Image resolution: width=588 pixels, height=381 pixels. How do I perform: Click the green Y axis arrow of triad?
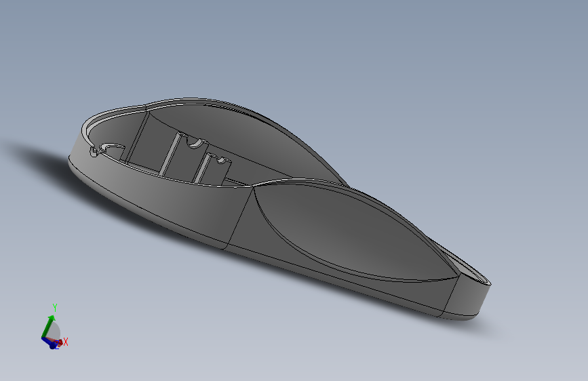coord(48,326)
